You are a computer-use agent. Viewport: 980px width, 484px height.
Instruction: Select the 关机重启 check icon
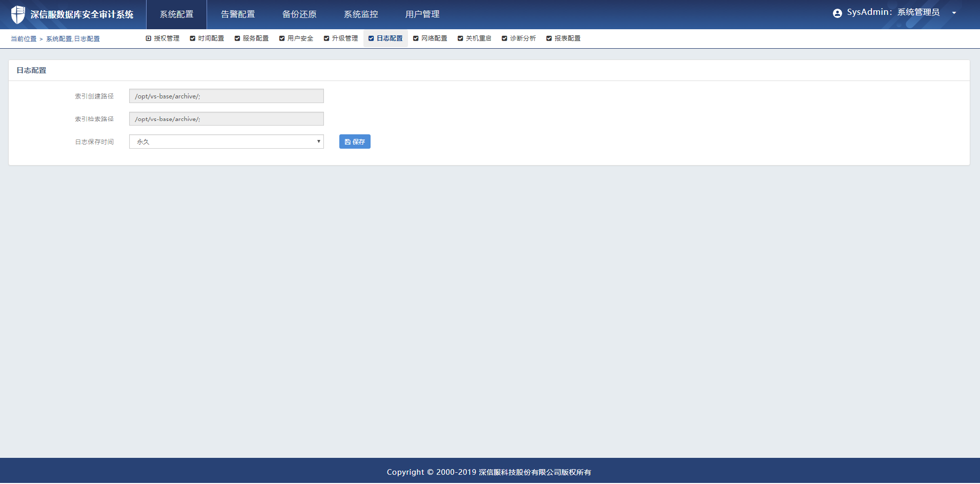[460, 38]
